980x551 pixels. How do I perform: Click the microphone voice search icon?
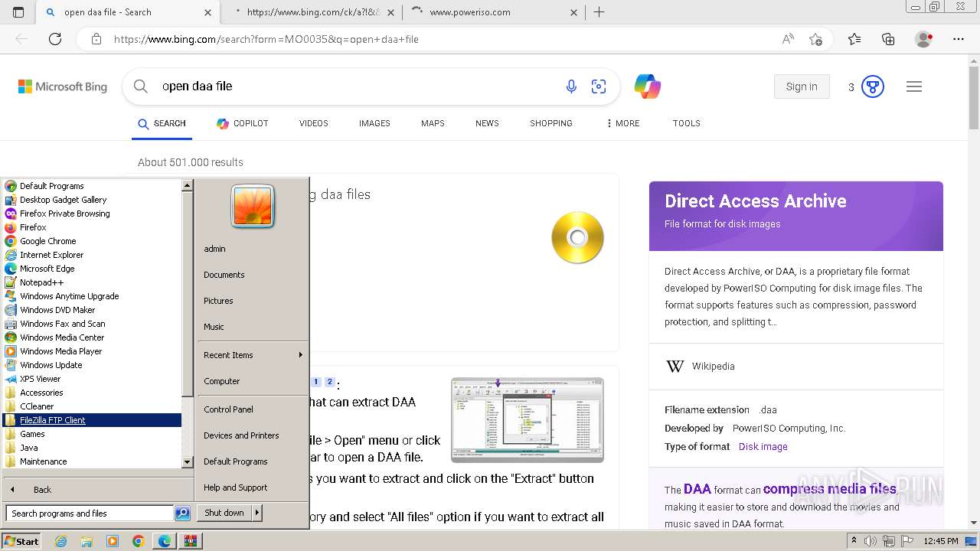(x=571, y=86)
